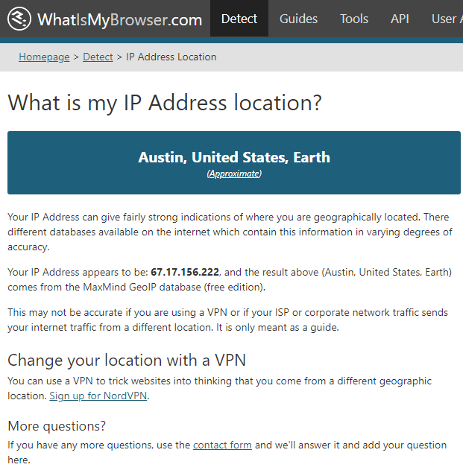Click the IP address 67.17.156.222
The width and height of the screenshot is (463, 476).
point(185,273)
